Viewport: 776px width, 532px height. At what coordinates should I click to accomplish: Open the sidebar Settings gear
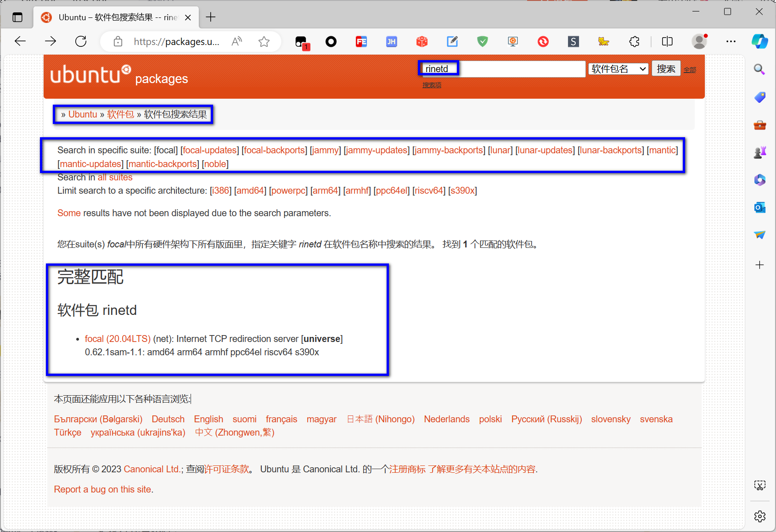(x=759, y=516)
